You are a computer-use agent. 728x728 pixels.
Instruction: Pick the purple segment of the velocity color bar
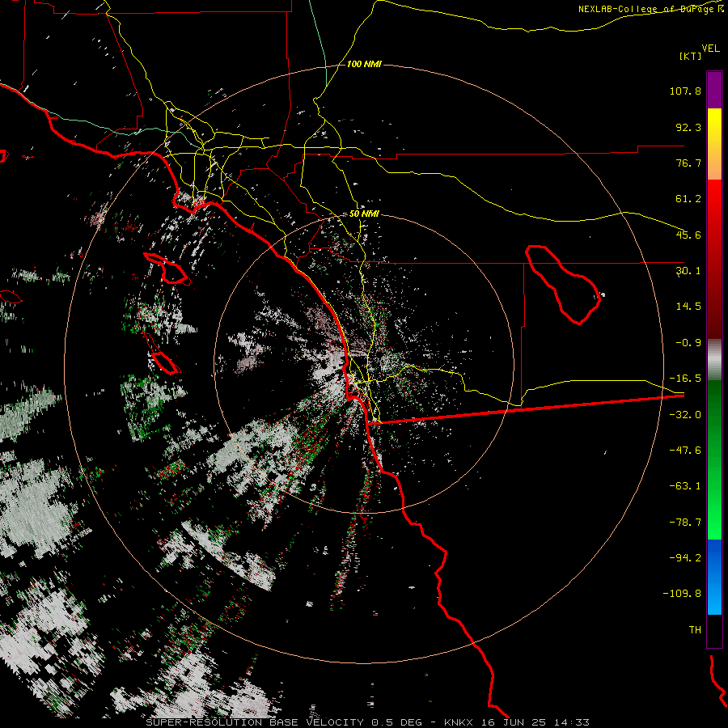[714, 90]
